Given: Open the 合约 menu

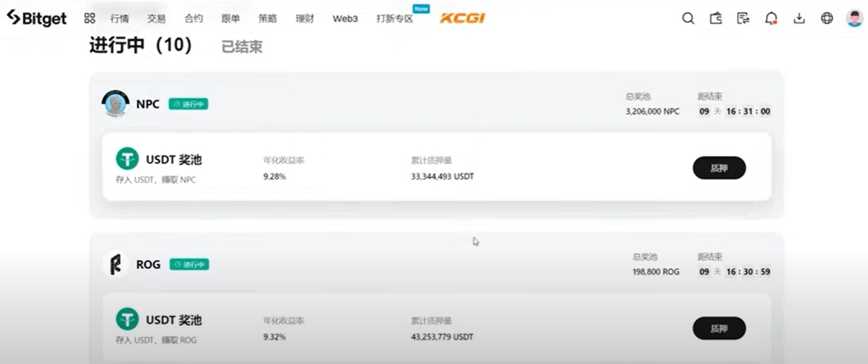Looking at the screenshot, I should 194,19.
